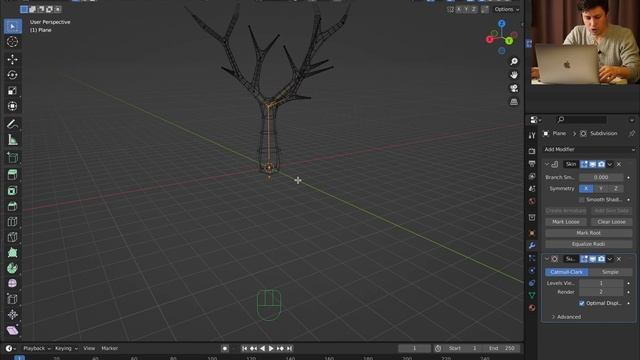The image size is (640, 360).
Task: Select the Transform tool
Action: point(13,106)
